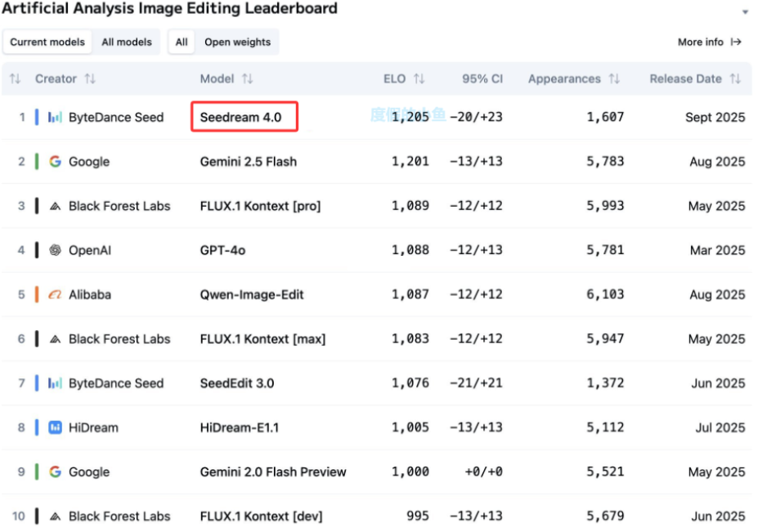The image size is (762, 532).
Task: Click the ELO column header
Action: (x=394, y=78)
